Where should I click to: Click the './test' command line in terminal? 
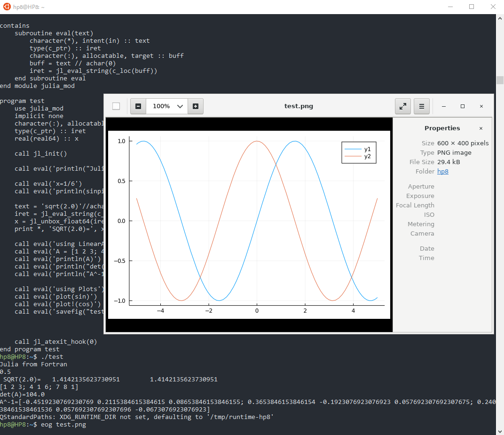click(52, 357)
